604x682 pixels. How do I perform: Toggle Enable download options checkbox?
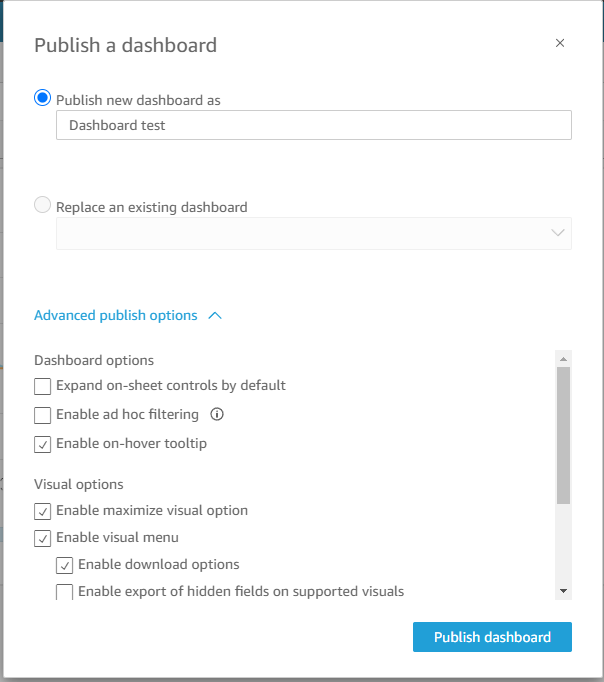click(64, 565)
